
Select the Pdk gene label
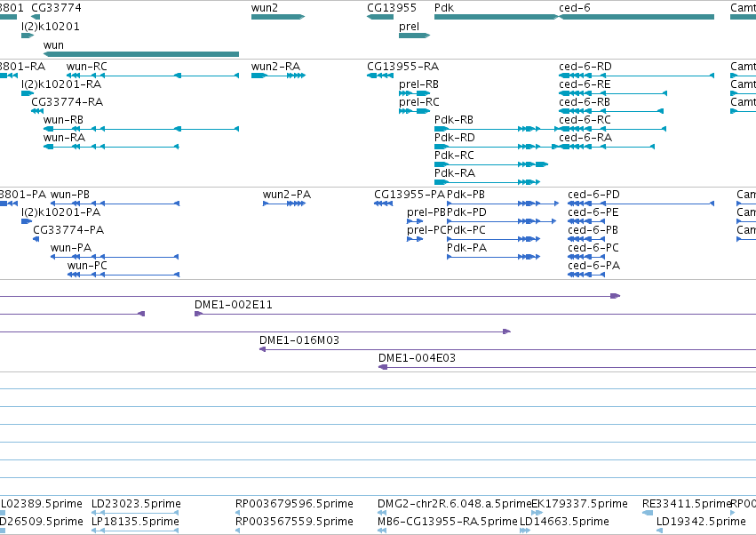point(444,8)
